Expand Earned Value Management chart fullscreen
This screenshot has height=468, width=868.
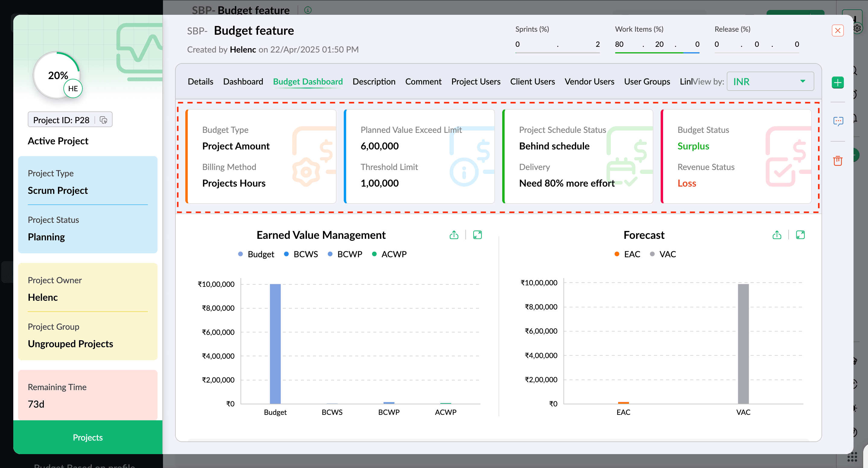point(477,235)
